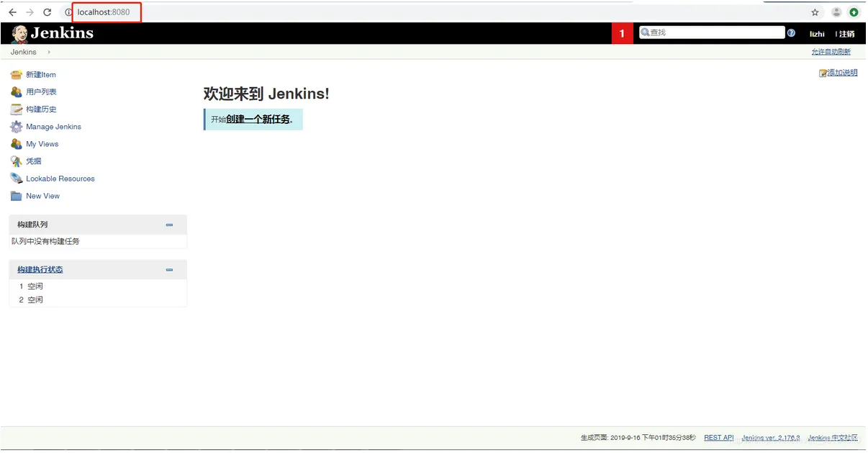Click the Jenkins title text in header

[x=62, y=33]
